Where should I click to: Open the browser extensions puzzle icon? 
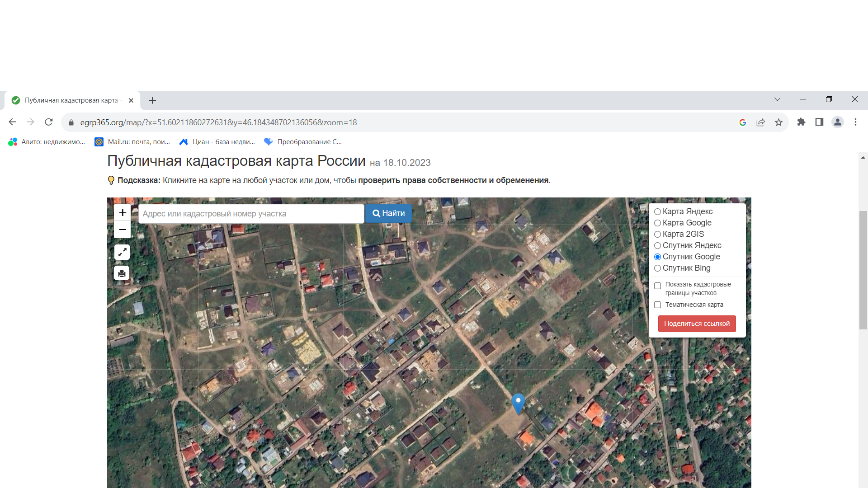[801, 122]
